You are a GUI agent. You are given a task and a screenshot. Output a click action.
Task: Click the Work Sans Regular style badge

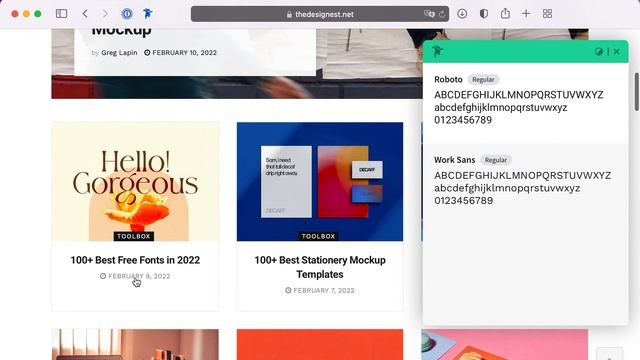(496, 160)
